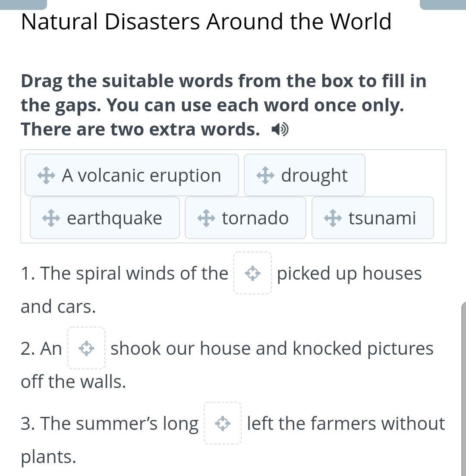Viewport: 466px width, 476px height.
Task: Click the move handle beside 'tornado'
Action: (206, 218)
